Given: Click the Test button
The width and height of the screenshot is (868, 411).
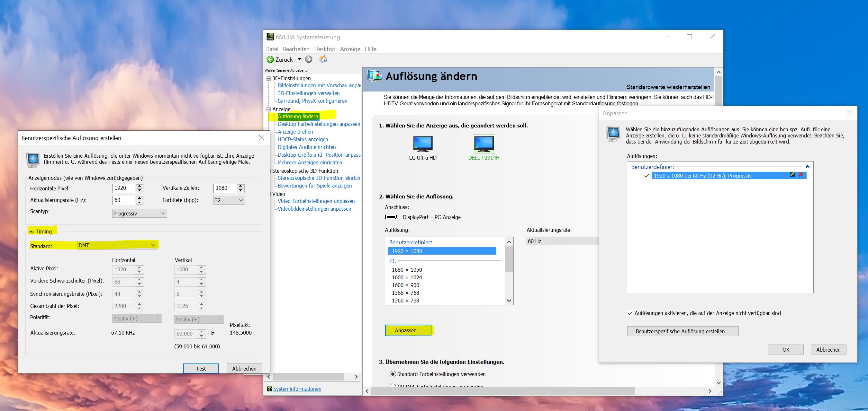Looking at the screenshot, I should tap(201, 369).
